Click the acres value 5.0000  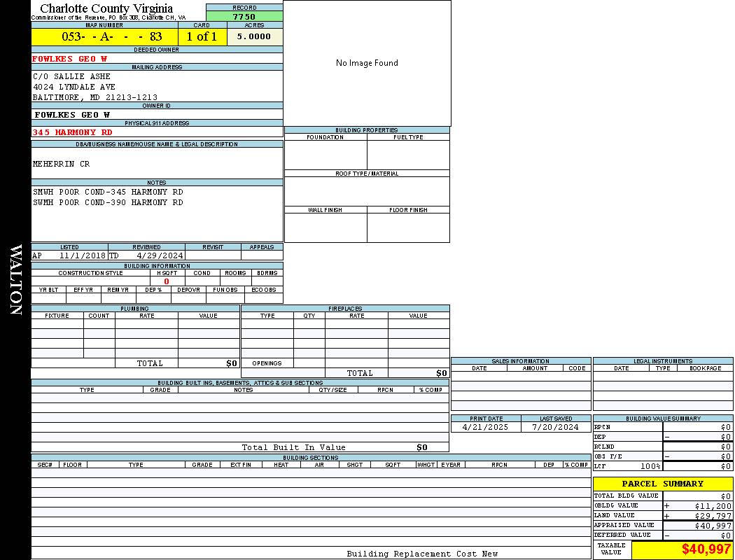point(253,37)
